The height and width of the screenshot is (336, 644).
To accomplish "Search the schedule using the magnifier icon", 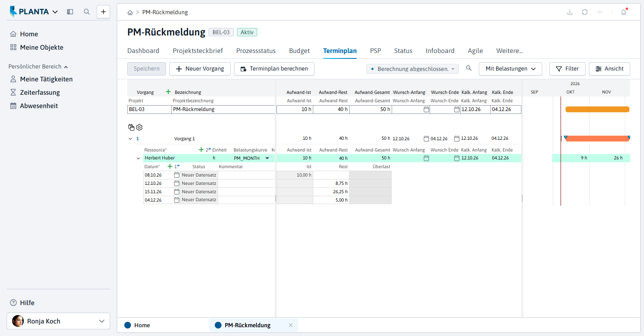I will pyautogui.click(x=469, y=68).
